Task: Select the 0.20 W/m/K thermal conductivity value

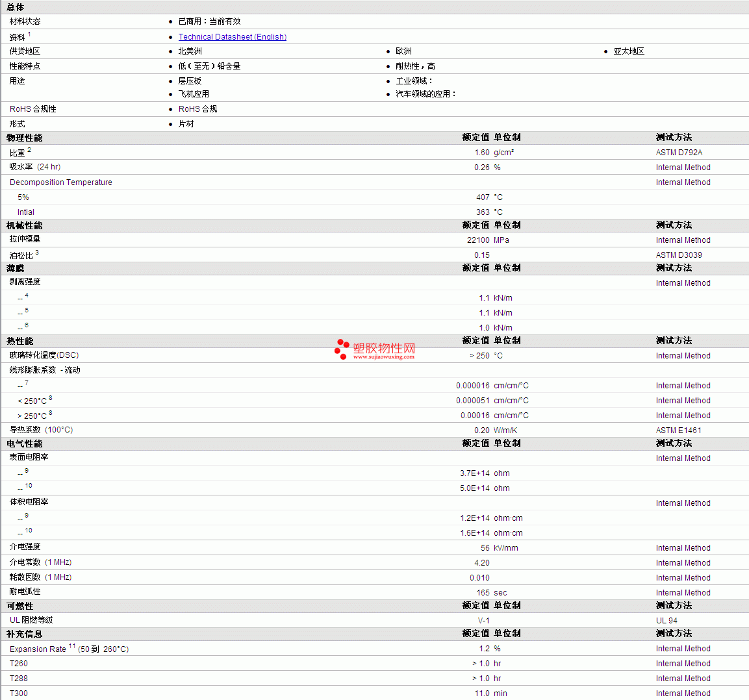Action: point(496,431)
